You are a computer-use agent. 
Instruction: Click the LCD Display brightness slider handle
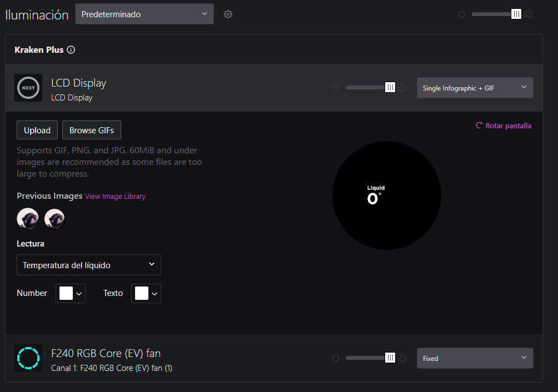[390, 87]
